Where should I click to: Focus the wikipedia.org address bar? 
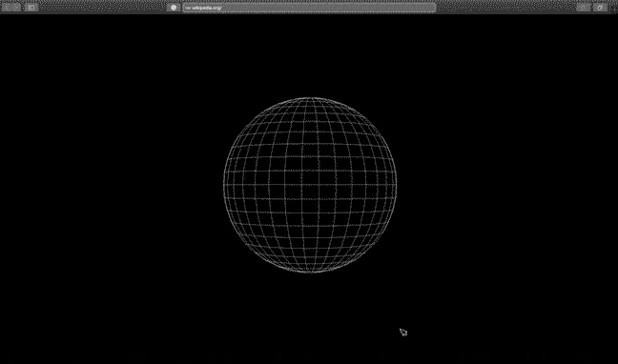[x=309, y=8]
